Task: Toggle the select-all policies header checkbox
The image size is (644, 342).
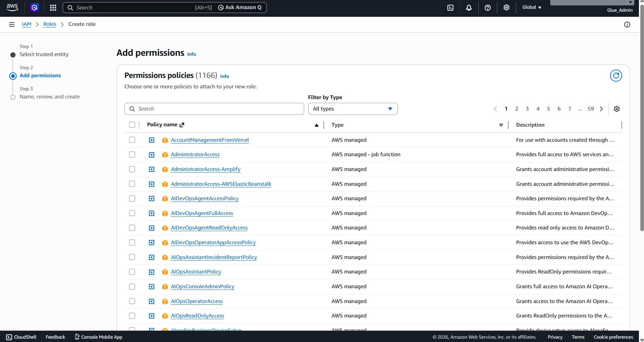Action: [x=132, y=125]
